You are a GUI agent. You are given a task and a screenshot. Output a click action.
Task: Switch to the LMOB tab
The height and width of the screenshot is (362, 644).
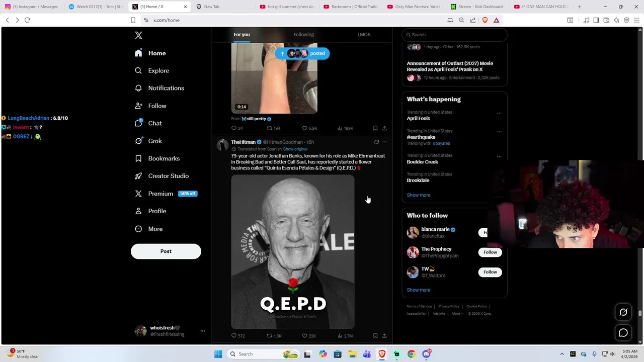(364, 35)
